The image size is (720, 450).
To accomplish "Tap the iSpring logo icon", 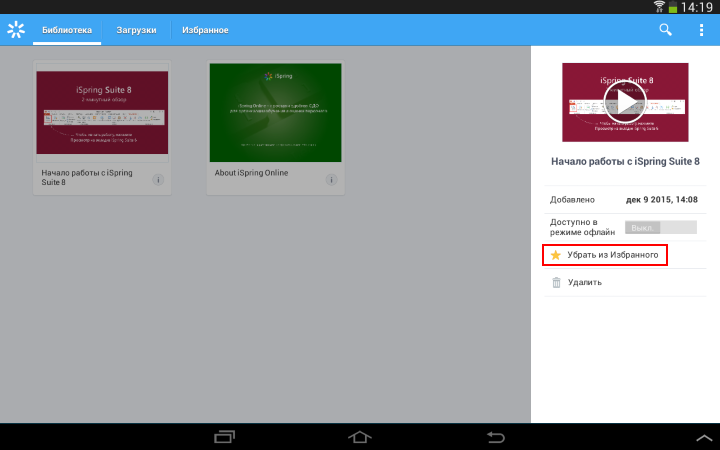I will pyautogui.click(x=16, y=30).
